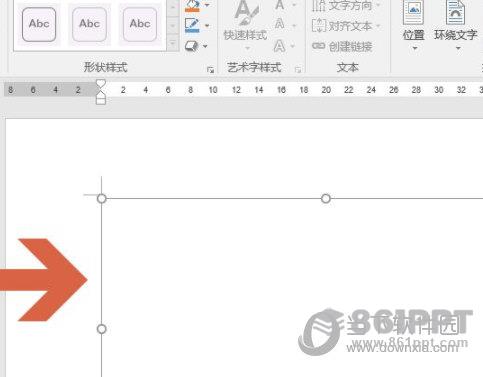483x377 pixels.
Task: Click the Shape Outline pen icon
Action: (x=192, y=25)
